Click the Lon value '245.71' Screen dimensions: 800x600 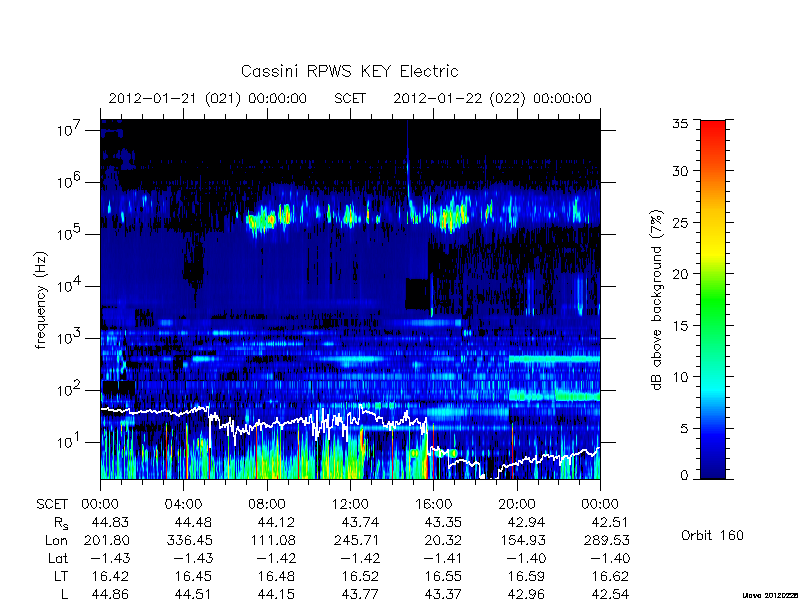click(x=356, y=540)
